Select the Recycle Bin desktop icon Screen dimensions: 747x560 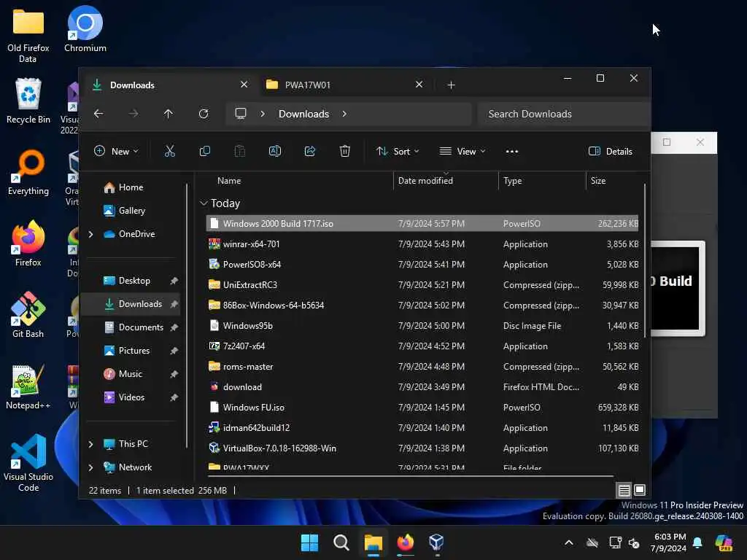(28, 101)
